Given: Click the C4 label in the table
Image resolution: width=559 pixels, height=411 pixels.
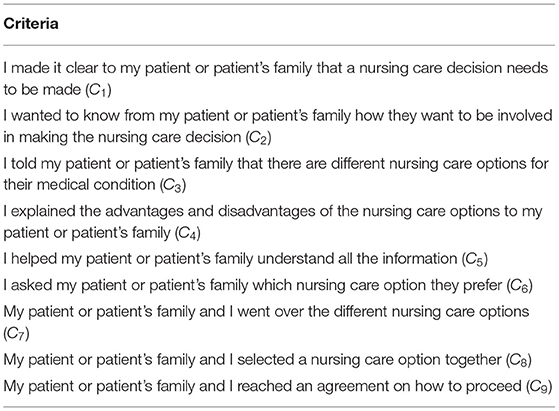Looking at the screenshot, I should [187, 233].
